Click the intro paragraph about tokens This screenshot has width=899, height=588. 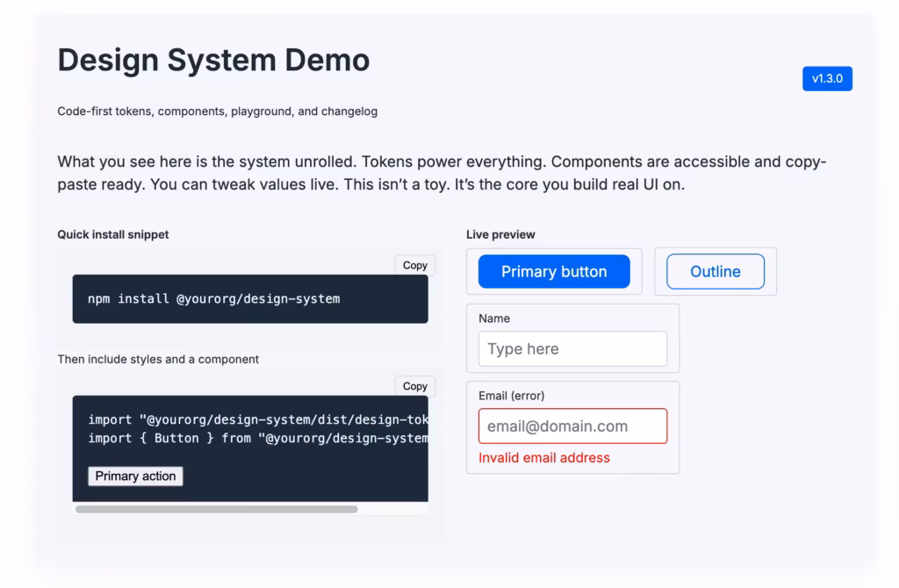[439, 172]
